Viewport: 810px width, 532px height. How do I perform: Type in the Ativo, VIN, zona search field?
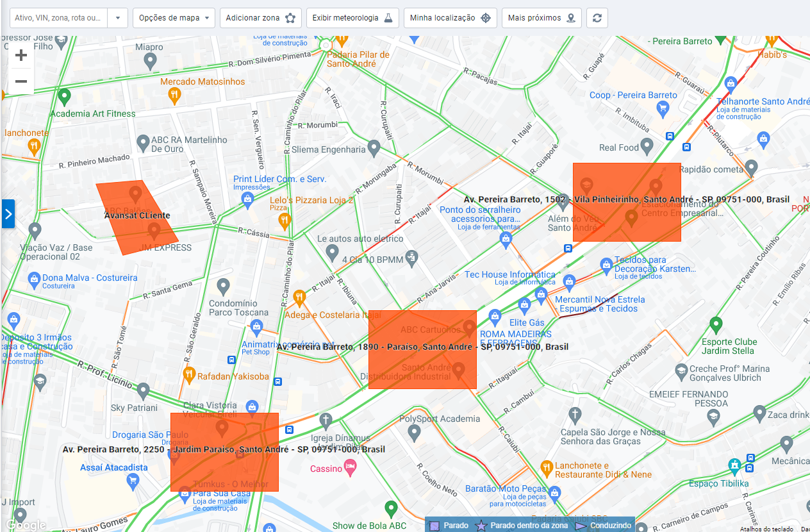58,18
